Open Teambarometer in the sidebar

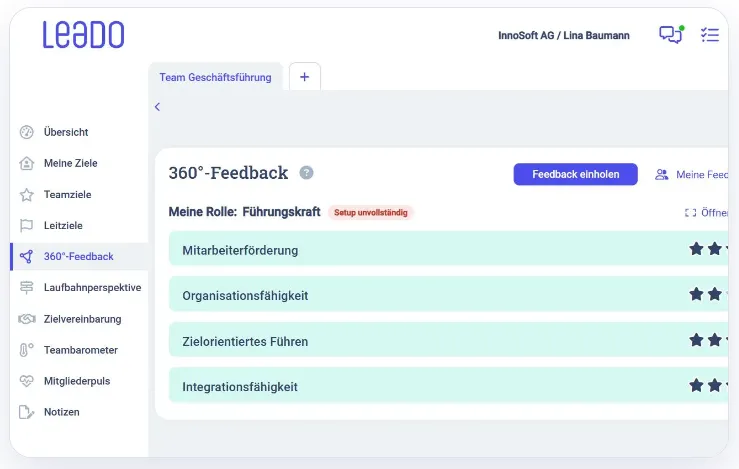pos(79,350)
